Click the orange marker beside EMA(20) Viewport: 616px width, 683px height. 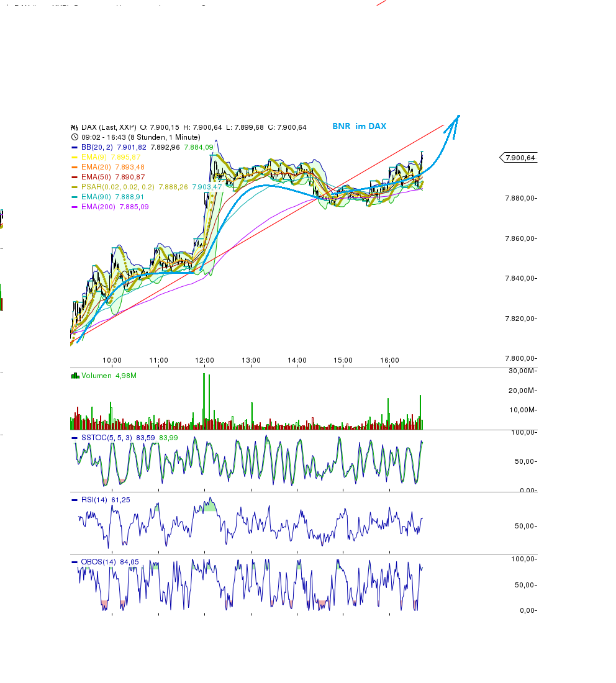coord(75,167)
